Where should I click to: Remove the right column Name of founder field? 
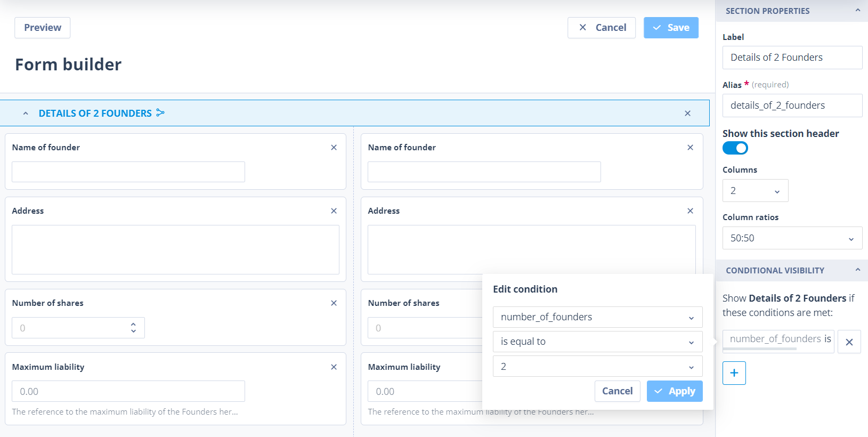(690, 148)
